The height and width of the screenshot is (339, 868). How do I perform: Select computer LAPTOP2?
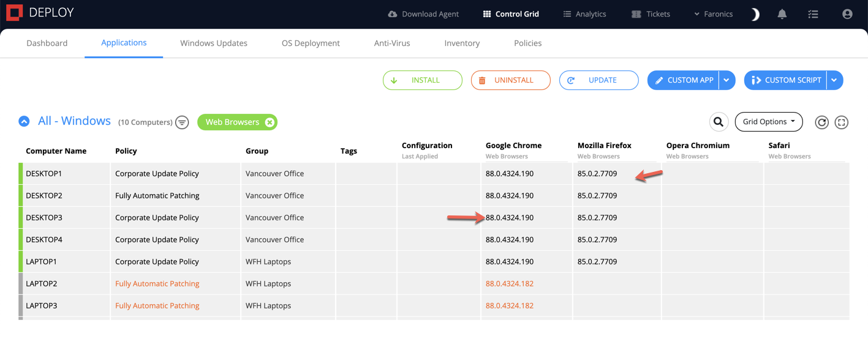41,284
